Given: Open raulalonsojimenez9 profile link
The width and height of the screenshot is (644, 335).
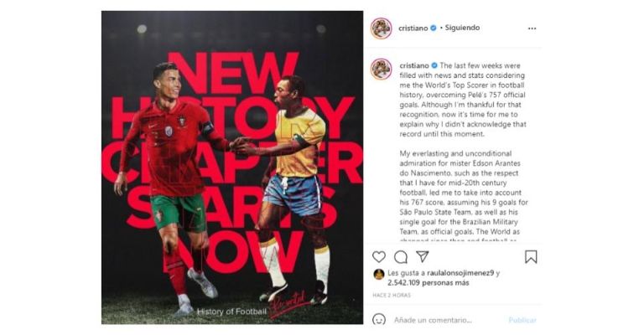Looking at the screenshot, I should [x=460, y=273].
